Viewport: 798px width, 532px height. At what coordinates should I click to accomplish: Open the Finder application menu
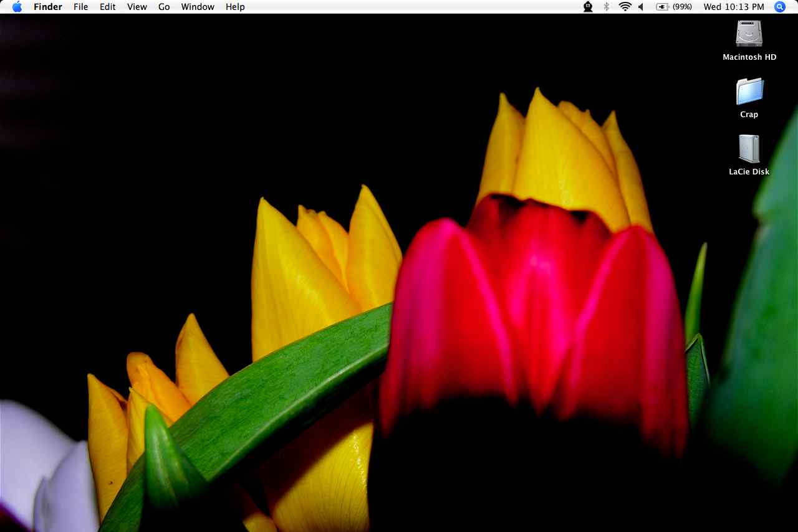click(x=48, y=7)
